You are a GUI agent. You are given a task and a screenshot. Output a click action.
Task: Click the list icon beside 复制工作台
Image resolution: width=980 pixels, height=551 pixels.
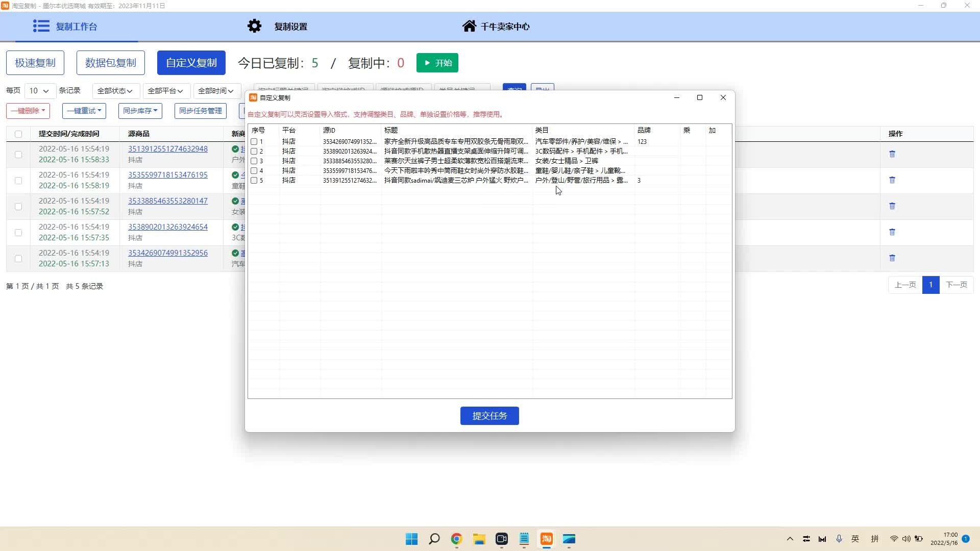(x=41, y=26)
